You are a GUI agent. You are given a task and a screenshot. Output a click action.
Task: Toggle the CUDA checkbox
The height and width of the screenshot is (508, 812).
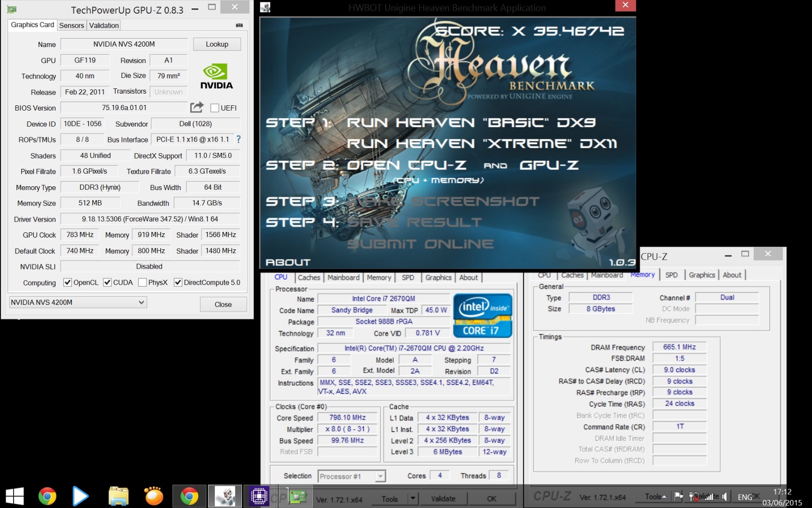(108, 282)
